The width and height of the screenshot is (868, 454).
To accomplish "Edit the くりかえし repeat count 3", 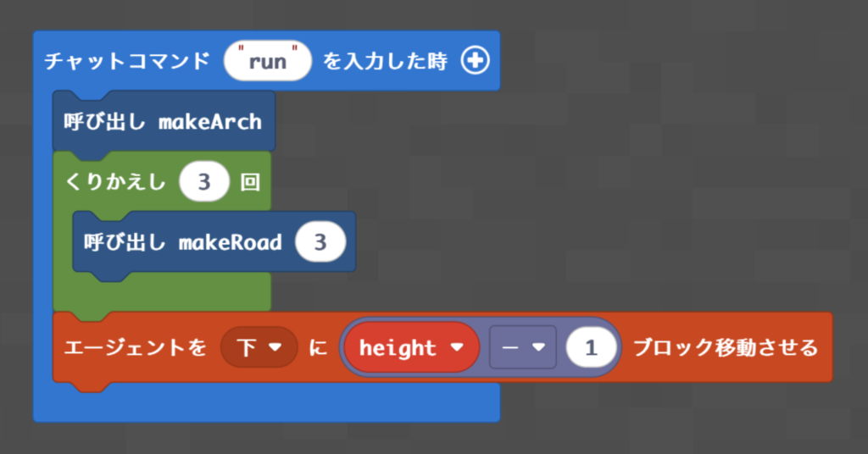I will pyautogui.click(x=204, y=183).
